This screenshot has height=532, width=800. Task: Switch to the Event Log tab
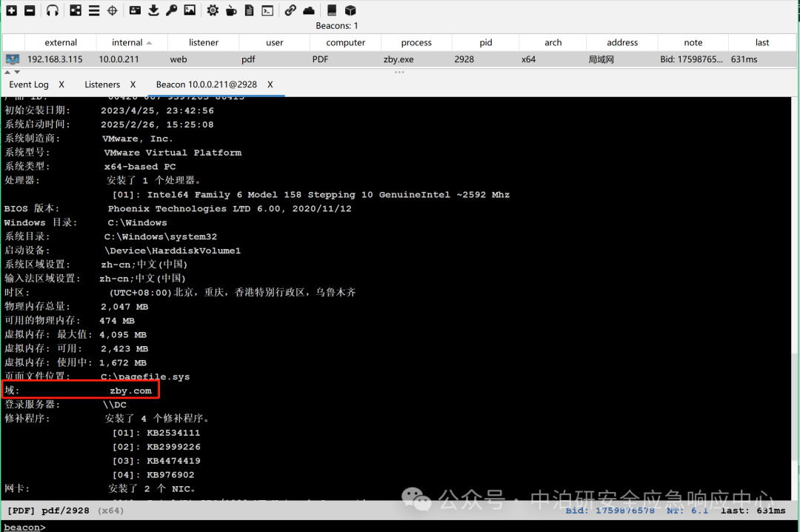[29, 84]
